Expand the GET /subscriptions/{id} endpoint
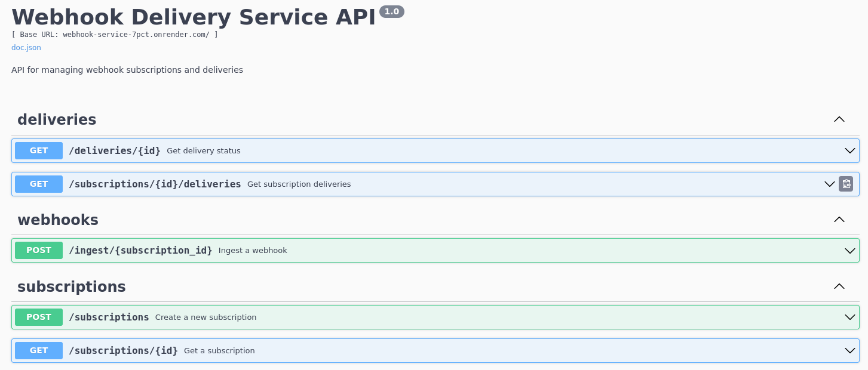Screen dimensions: 868x370 coord(849,350)
